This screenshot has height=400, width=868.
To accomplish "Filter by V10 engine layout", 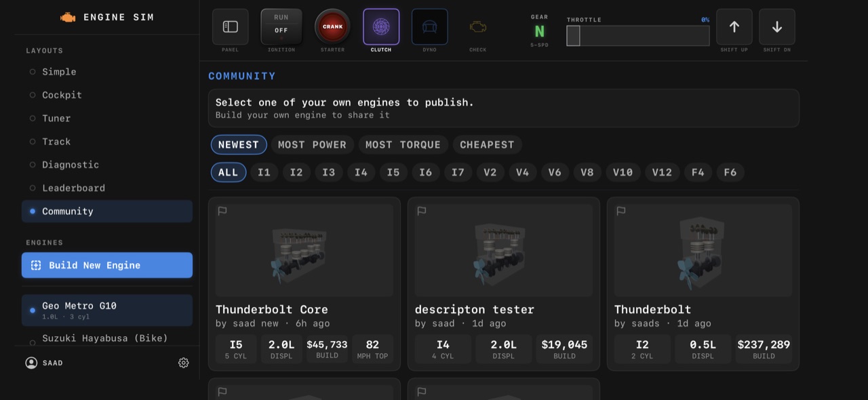I will [x=623, y=172].
